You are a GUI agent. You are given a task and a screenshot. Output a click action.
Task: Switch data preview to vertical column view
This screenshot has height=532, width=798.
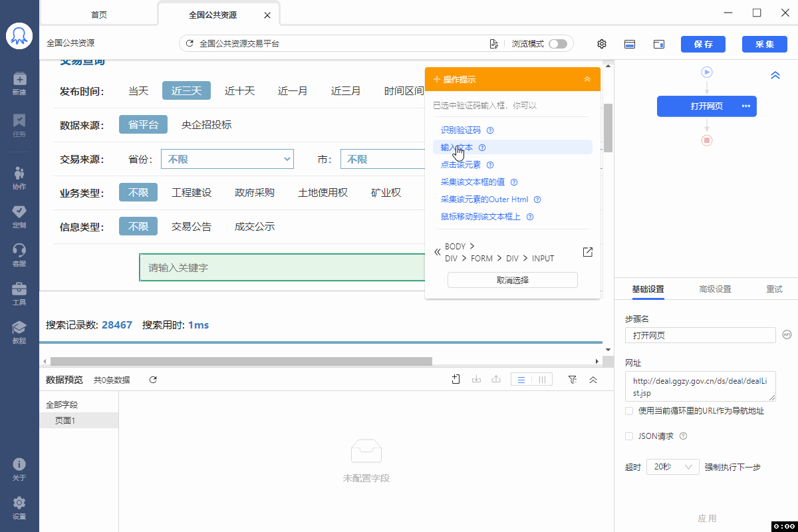[543, 380]
